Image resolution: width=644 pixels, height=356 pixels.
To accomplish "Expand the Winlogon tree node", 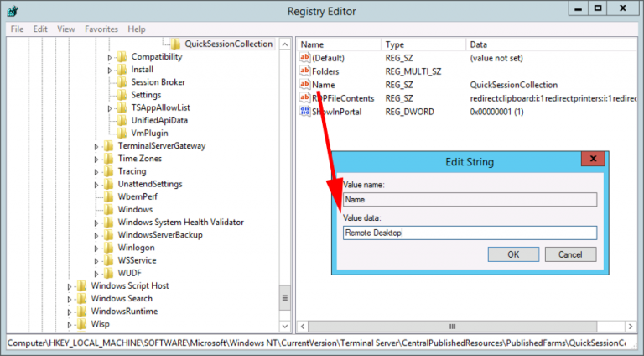I will pyautogui.click(x=96, y=249).
